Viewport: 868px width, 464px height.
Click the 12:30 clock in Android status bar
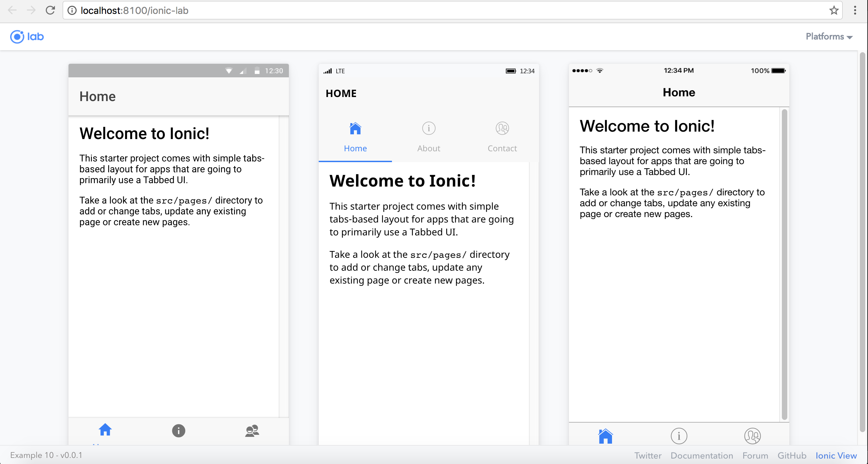coord(274,71)
